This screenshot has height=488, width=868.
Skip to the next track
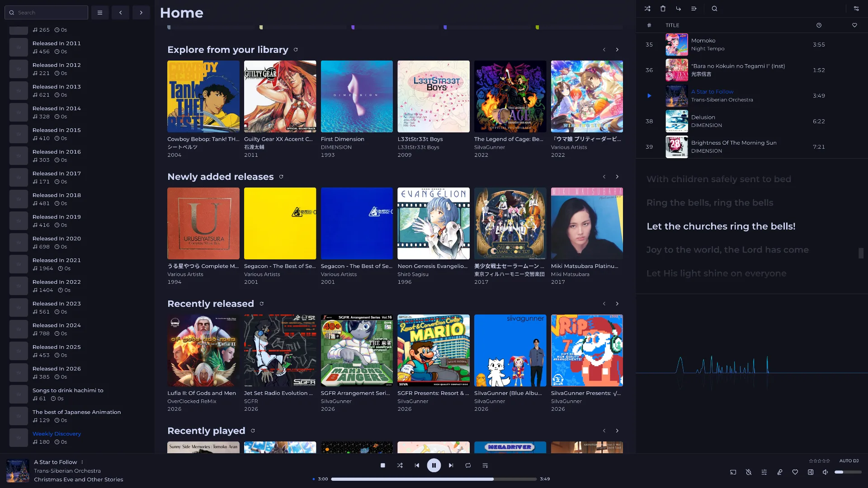pyautogui.click(x=451, y=465)
